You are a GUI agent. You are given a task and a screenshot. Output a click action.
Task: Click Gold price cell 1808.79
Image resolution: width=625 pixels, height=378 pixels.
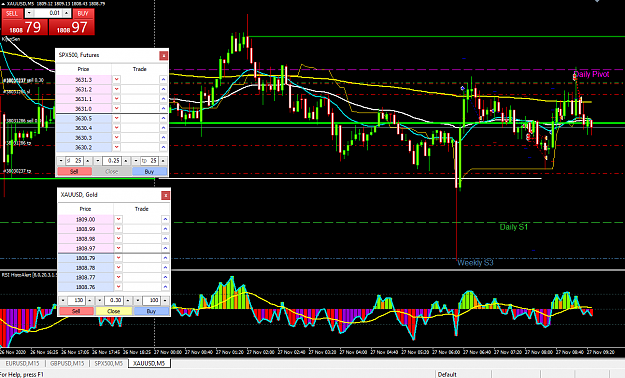[x=85, y=258]
